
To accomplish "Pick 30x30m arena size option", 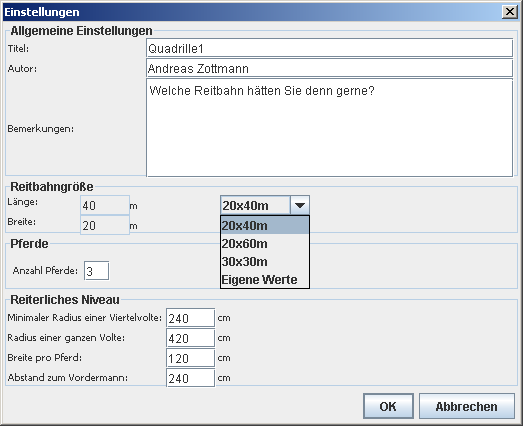I will [x=265, y=262].
